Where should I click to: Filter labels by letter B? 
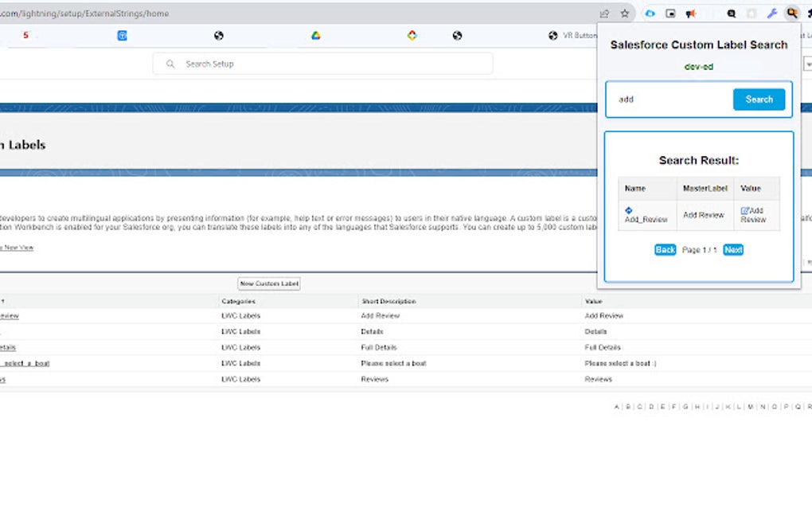(x=628, y=407)
